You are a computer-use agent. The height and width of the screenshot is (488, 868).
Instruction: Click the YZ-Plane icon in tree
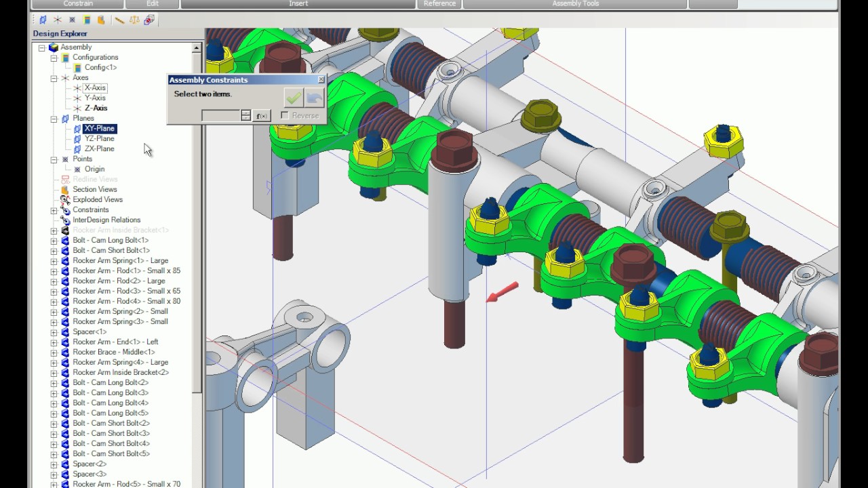[77, 139]
